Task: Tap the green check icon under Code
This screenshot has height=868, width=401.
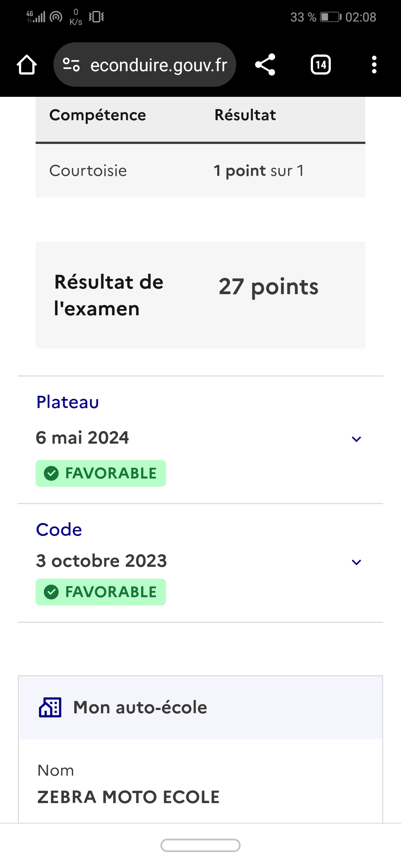Action: (51, 592)
